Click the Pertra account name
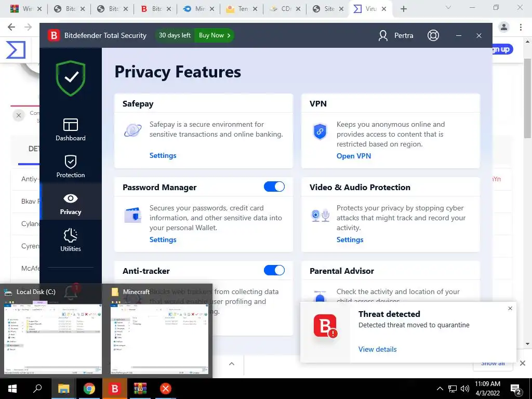This screenshot has height=399, width=532. tap(404, 36)
